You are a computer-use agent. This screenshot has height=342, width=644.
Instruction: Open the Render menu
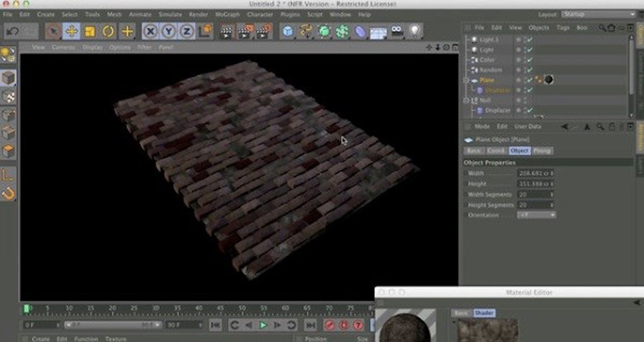click(x=198, y=14)
